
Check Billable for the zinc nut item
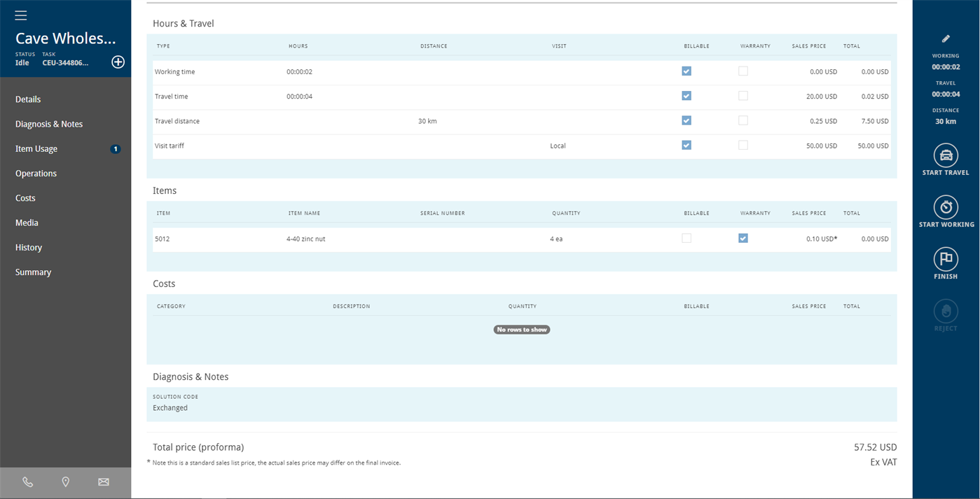686,238
